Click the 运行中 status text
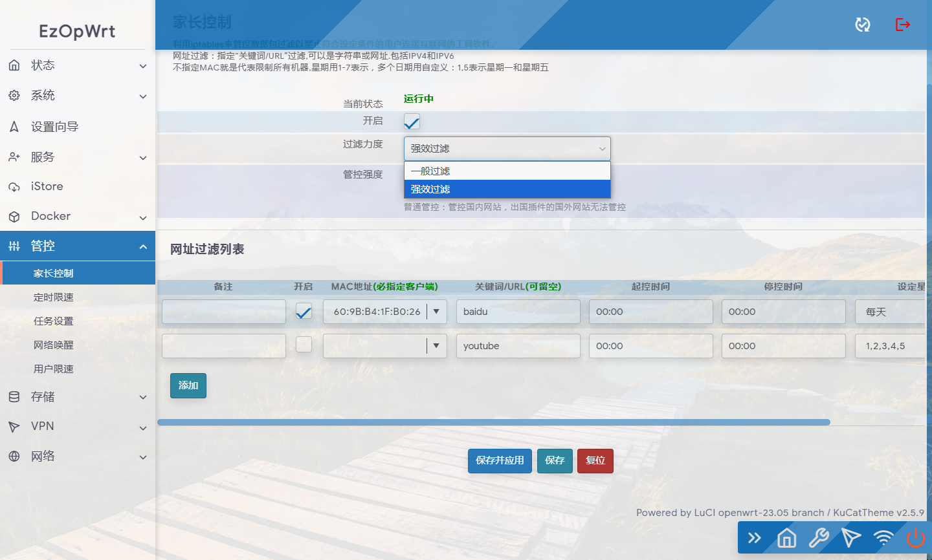 [419, 99]
